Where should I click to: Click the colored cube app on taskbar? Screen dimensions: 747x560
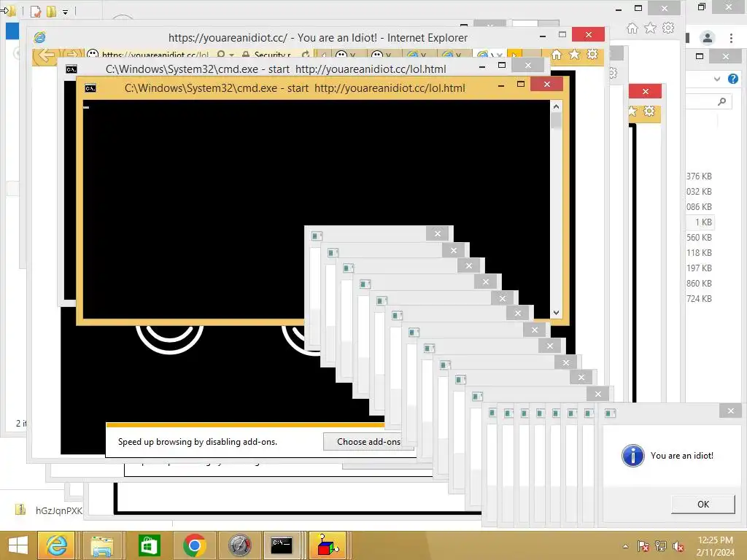tap(328, 545)
